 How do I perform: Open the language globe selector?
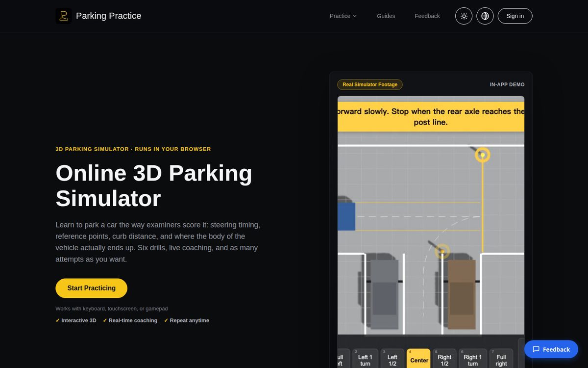click(485, 16)
